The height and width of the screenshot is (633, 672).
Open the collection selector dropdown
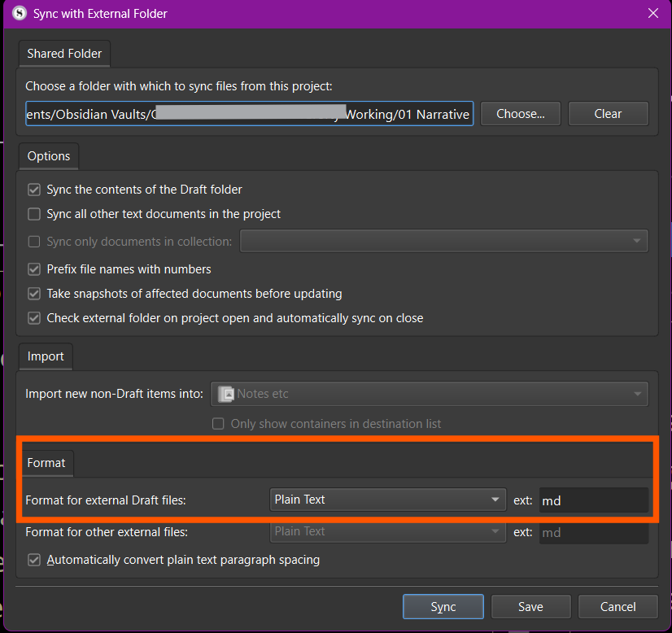click(x=443, y=241)
